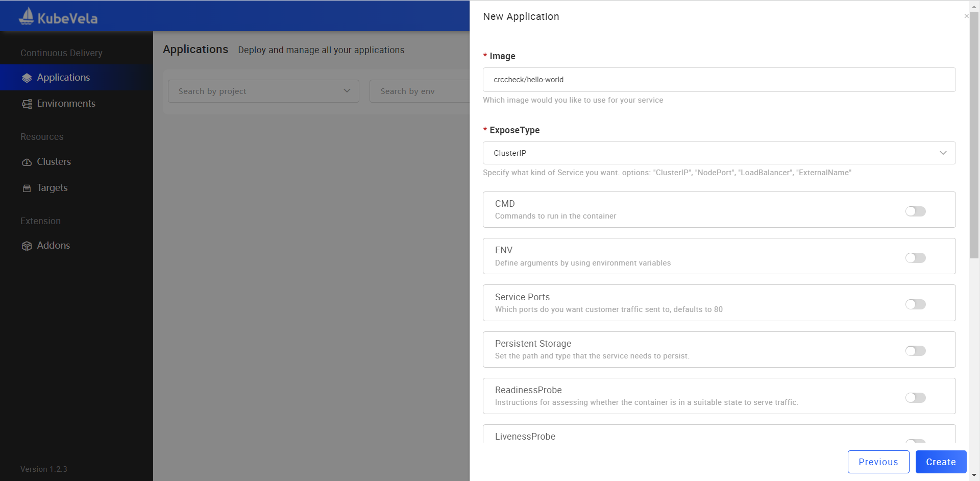Click the Clusters cloud icon
The width and height of the screenshot is (980, 481).
tap(27, 162)
